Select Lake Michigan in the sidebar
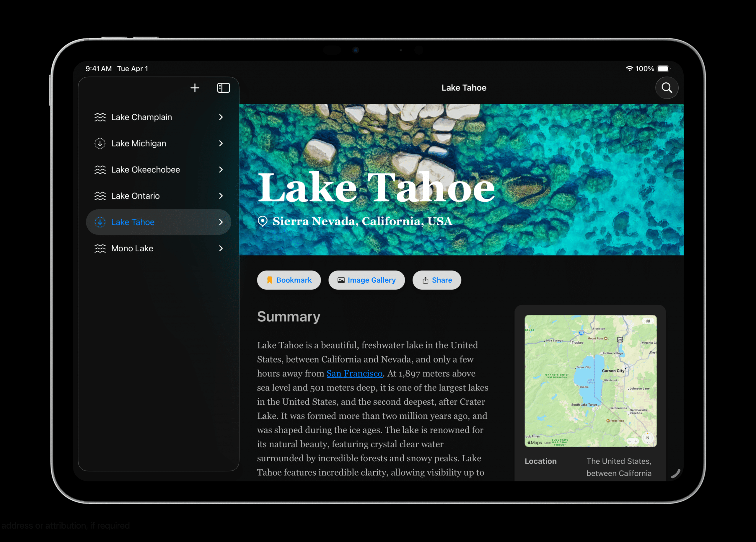Image resolution: width=756 pixels, height=542 pixels. pyautogui.click(x=158, y=143)
